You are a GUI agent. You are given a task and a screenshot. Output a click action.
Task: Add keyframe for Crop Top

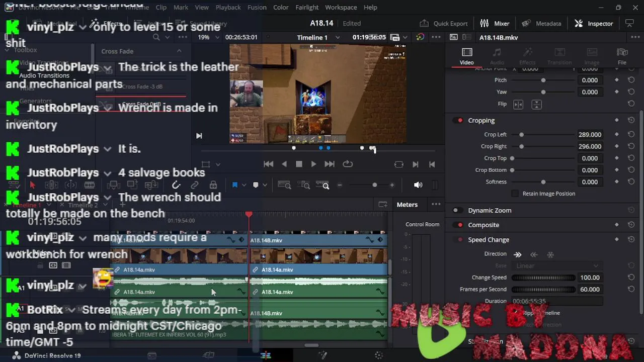[x=617, y=158]
